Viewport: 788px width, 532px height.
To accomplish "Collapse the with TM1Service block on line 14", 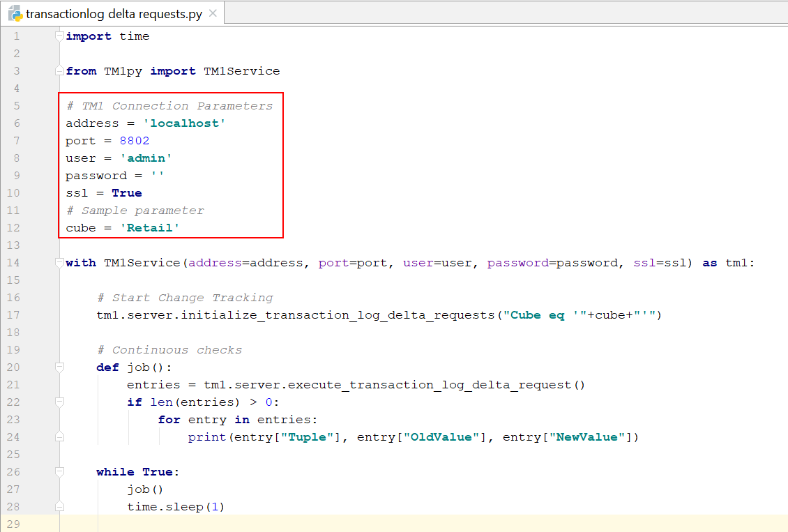I will (59, 263).
